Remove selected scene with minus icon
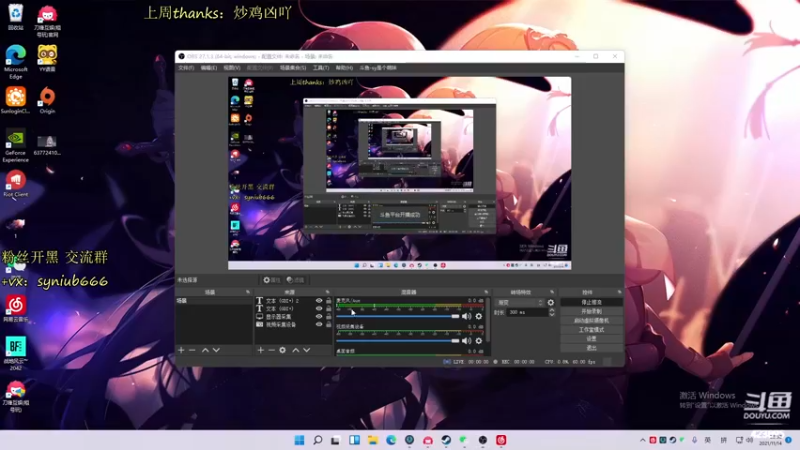This screenshot has height=450, width=800. (x=192, y=350)
